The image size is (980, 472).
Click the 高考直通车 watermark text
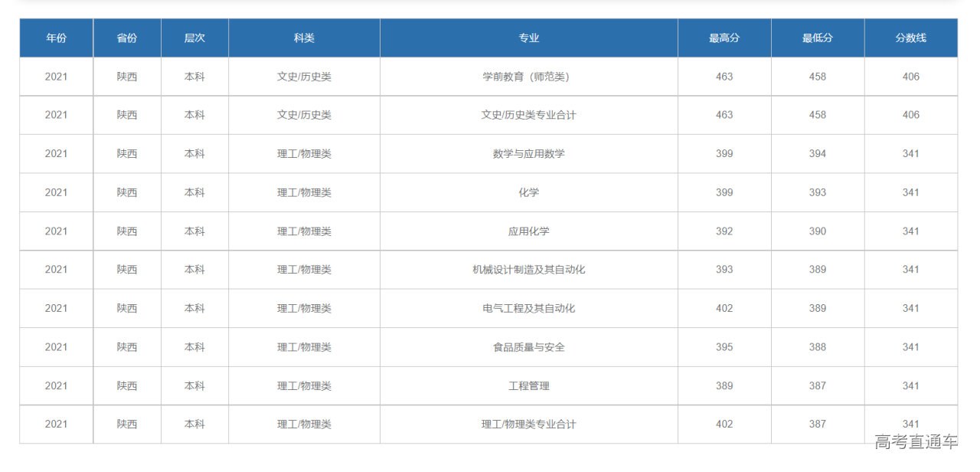(x=916, y=441)
